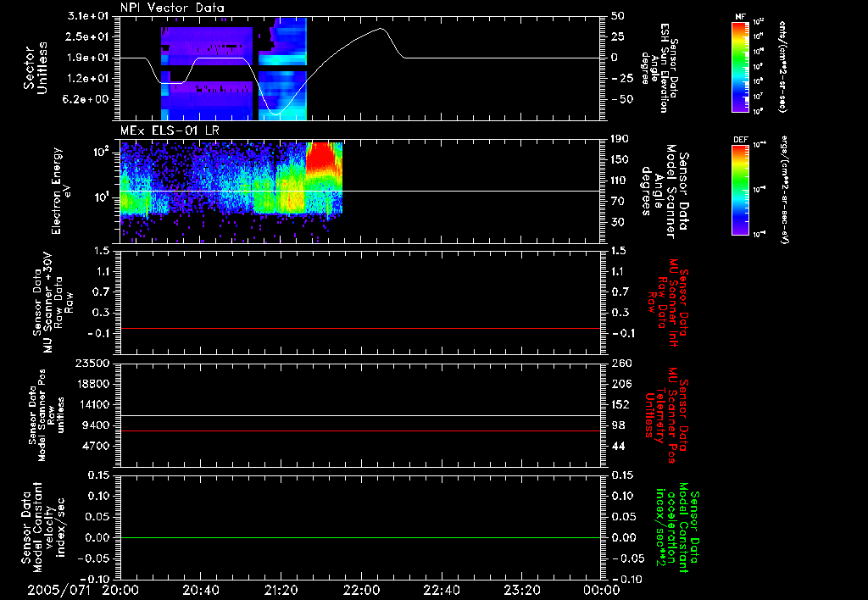Click the MEx ELS-01 LR panel title
Viewport: 868px width, 600px height.
pos(170,131)
